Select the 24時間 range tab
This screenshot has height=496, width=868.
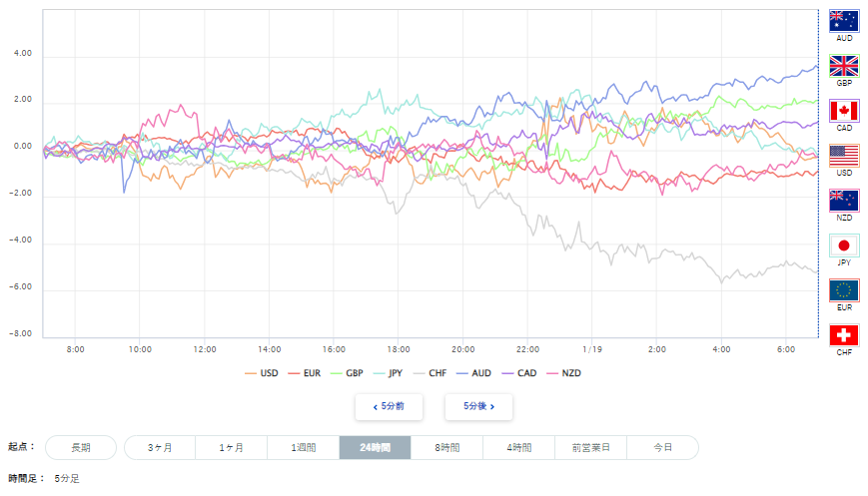coord(375,447)
